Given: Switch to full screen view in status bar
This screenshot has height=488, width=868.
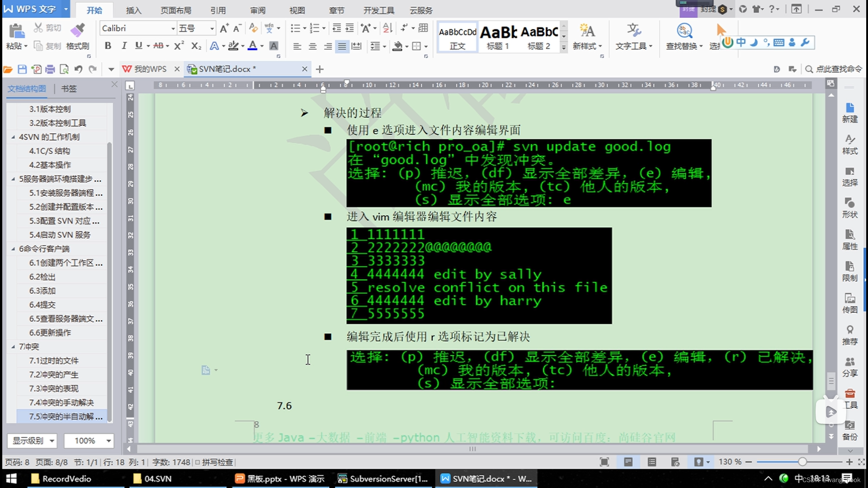Looking at the screenshot, I should point(604,462).
